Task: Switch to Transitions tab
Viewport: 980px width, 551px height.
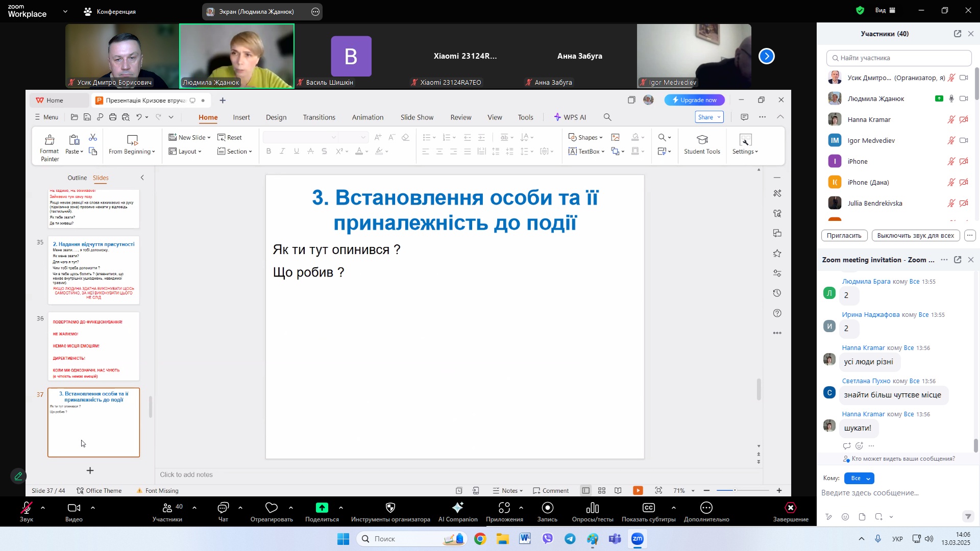Action: [319, 117]
